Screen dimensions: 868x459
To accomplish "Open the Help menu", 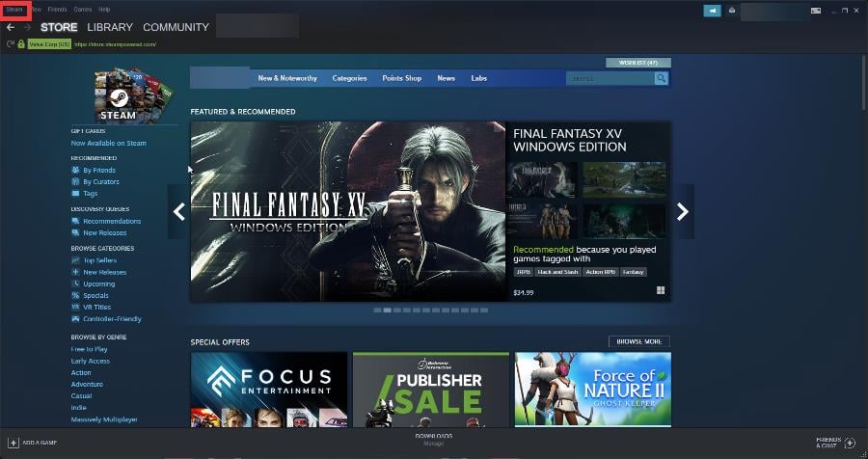I will click(x=104, y=10).
